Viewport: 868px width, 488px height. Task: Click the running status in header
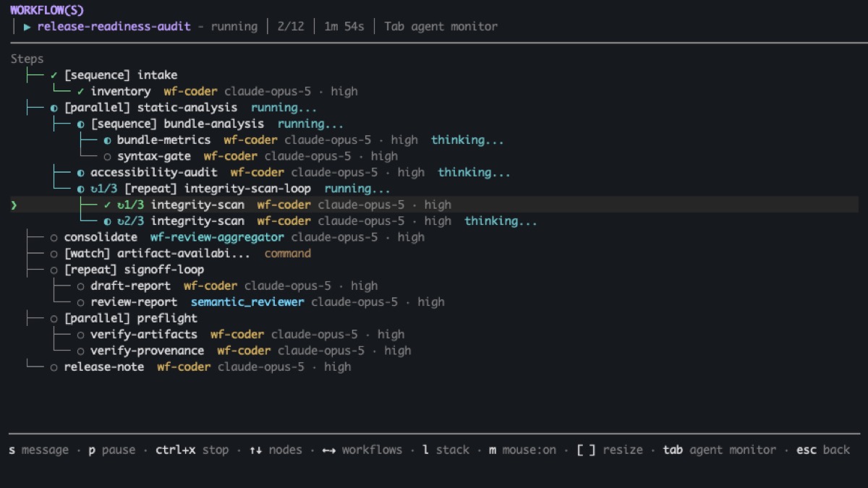(234, 27)
